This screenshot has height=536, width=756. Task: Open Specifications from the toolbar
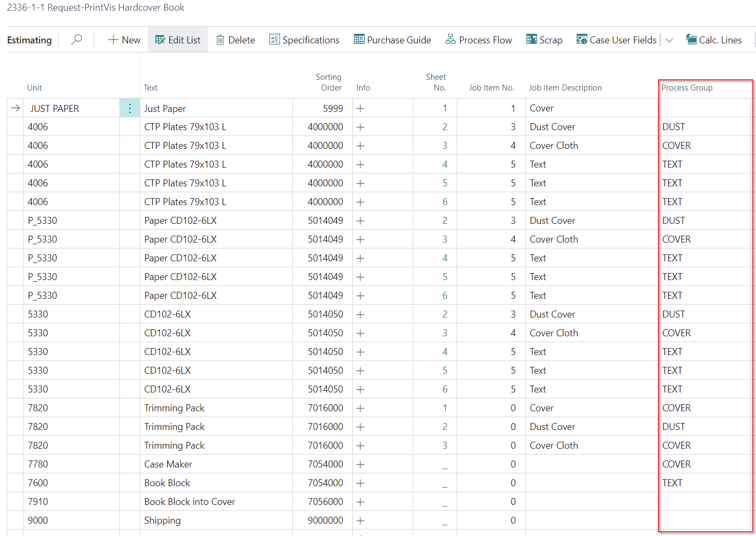(x=304, y=40)
